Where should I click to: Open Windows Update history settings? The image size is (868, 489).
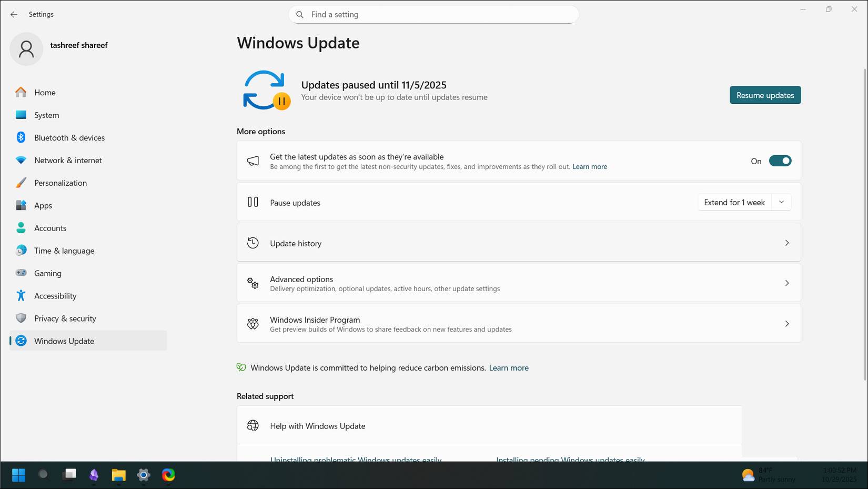tap(518, 243)
